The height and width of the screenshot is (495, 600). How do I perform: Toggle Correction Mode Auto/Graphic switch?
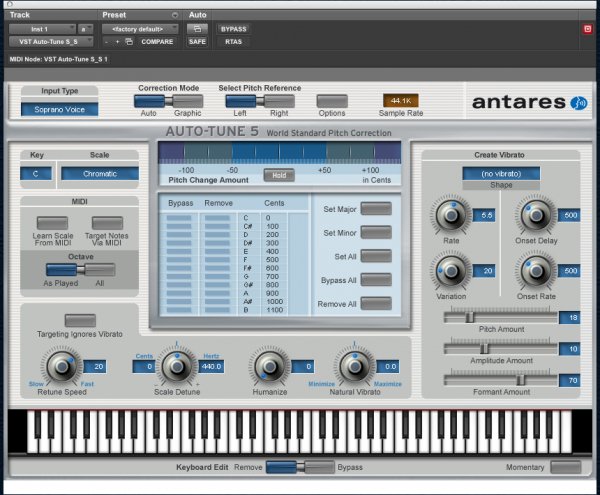click(168, 101)
